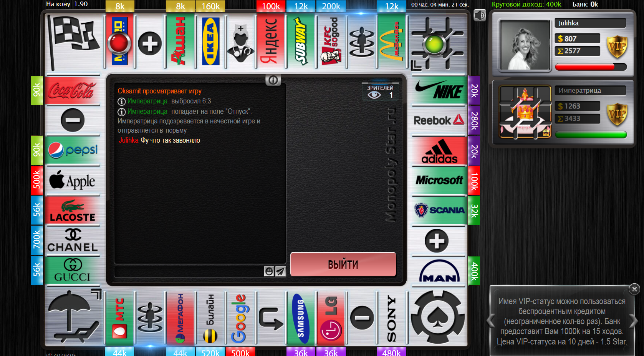Select the Ашан board cell
The image size is (644, 356).
coord(180,42)
